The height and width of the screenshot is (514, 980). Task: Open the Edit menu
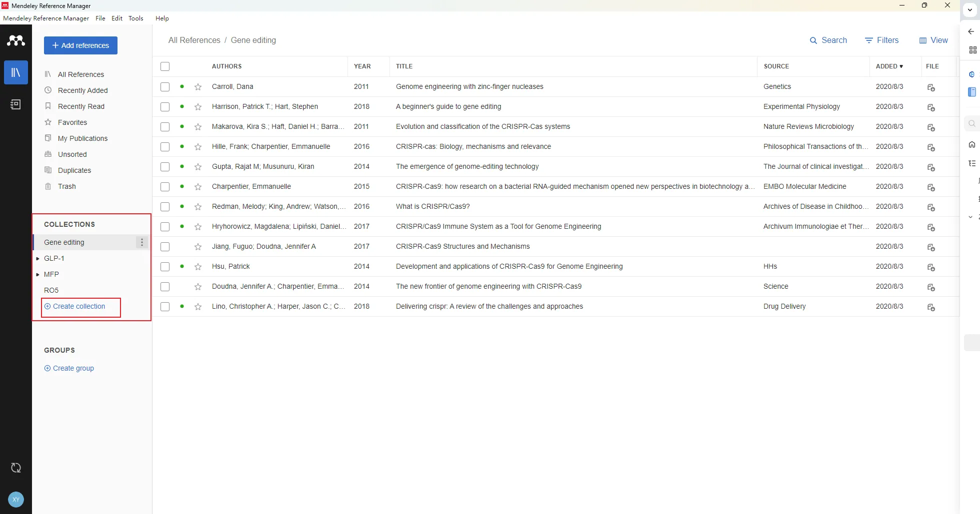coord(117,18)
